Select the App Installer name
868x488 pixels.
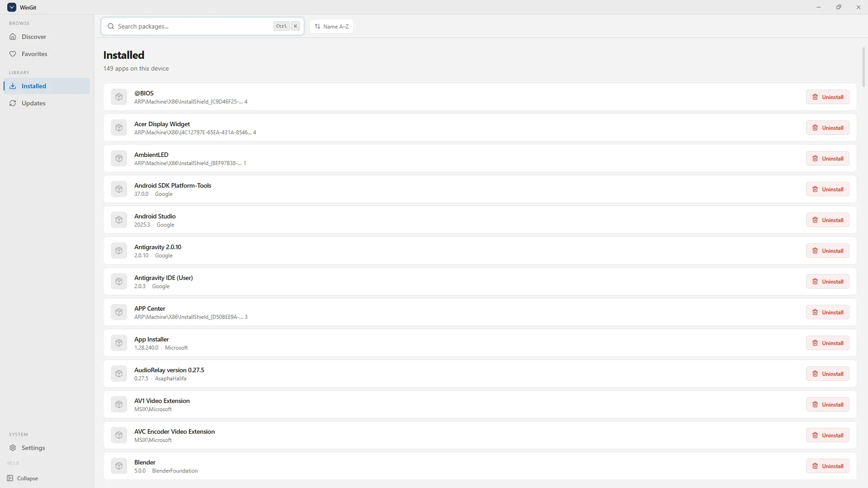coord(152,339)
